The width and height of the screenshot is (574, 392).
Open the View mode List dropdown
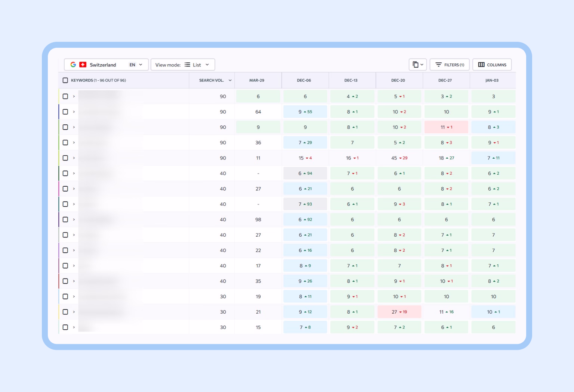click(x=183, y=65)
